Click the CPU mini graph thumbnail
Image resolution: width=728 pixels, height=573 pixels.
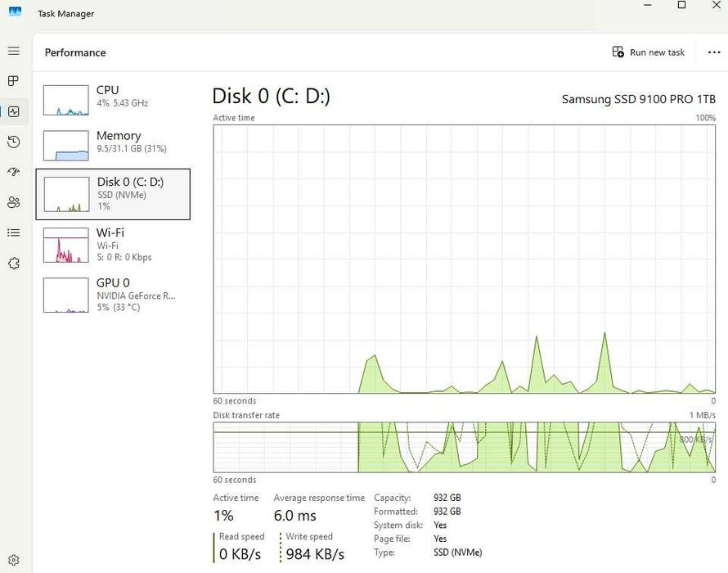(x=66, y=100)
